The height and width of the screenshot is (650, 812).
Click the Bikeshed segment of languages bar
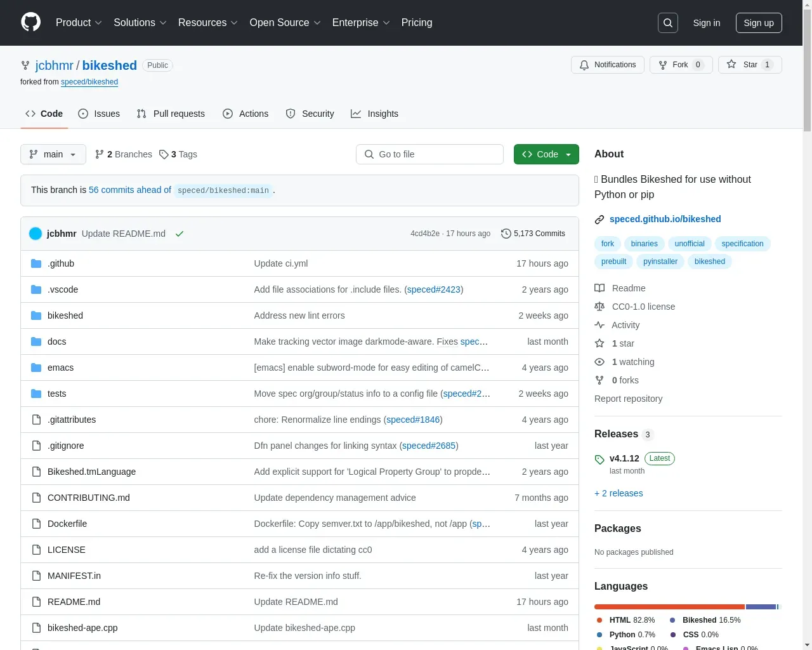(x=761, y=607)
